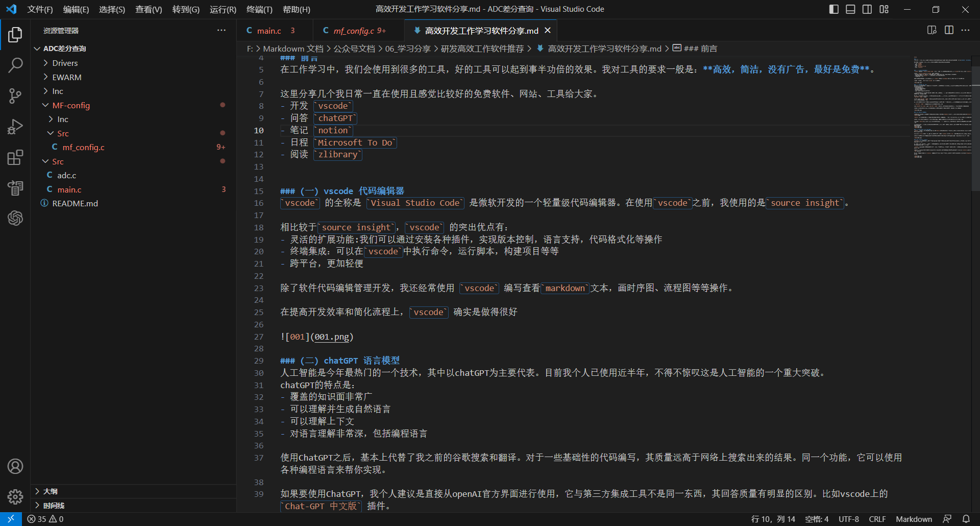Open the Search view in activity bar
Image resolution: width=980 pixels, height=526 pixels.
tap(15, 65)
